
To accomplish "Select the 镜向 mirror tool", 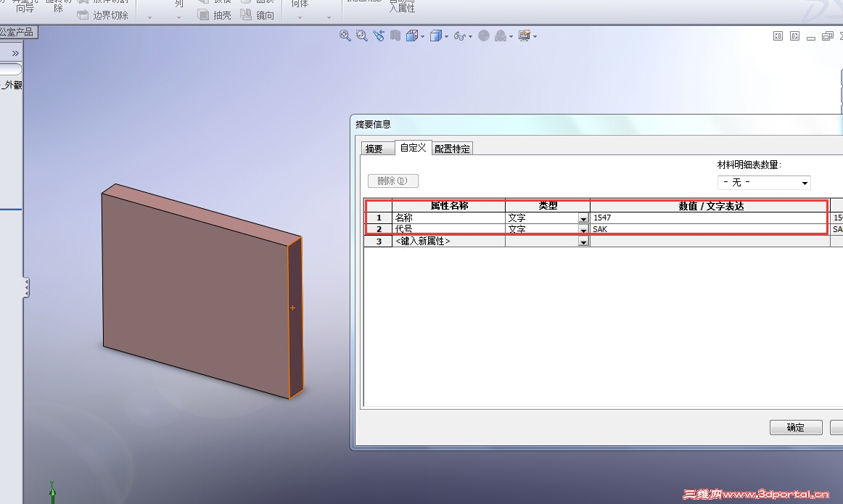I will coord(258,15).
